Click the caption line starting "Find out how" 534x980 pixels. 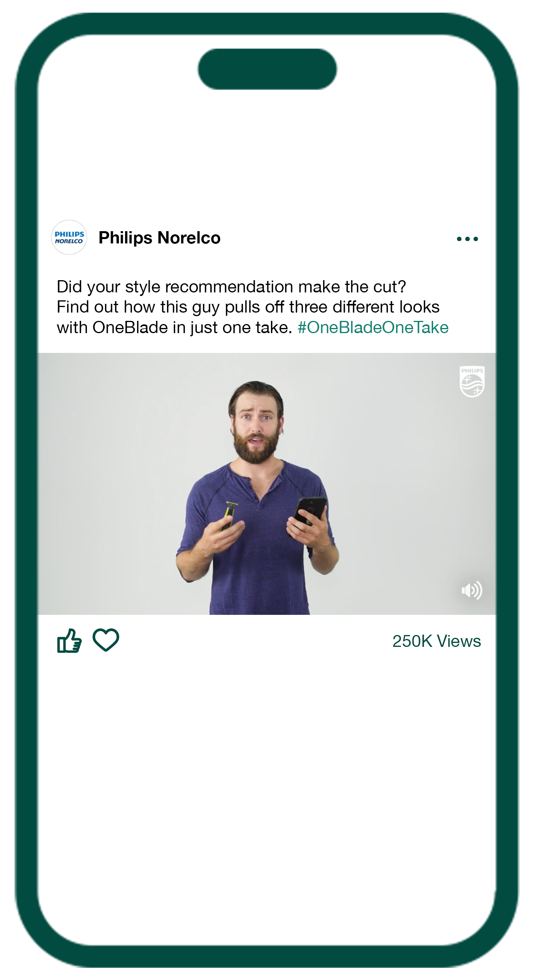pyautogui.click(x=248, y=307)
